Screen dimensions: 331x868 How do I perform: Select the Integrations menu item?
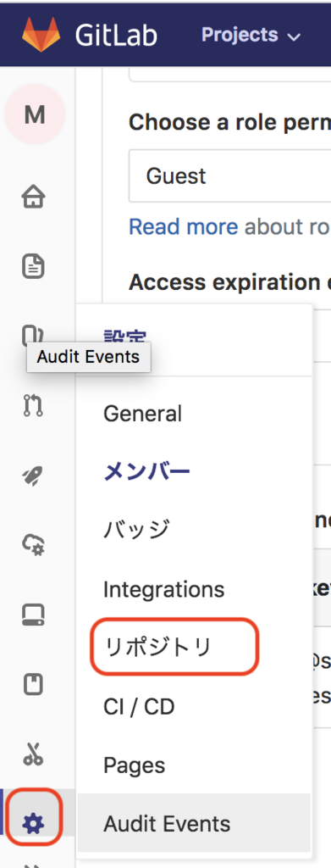pyautogui.click(x=163, y=590)
